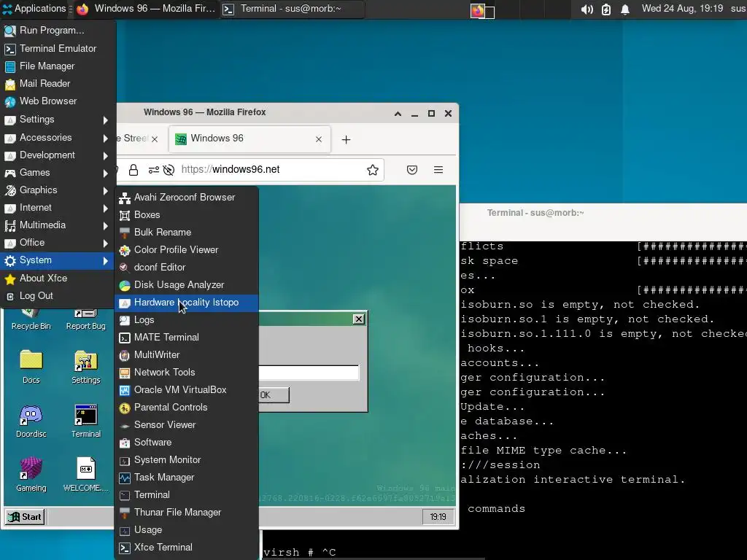Click Log Out in Applications menu
This screenshot has width=747, height=560.
pos(57,296)
